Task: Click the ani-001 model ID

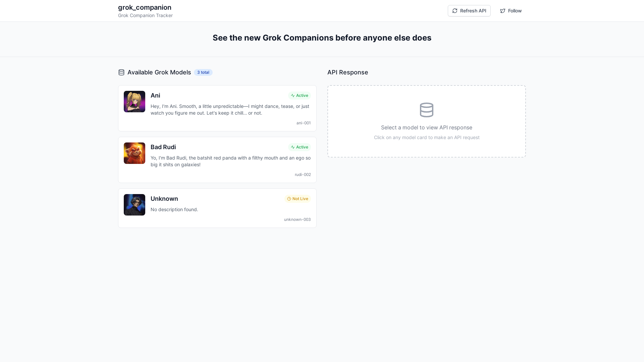Action: tap(304, 123)
